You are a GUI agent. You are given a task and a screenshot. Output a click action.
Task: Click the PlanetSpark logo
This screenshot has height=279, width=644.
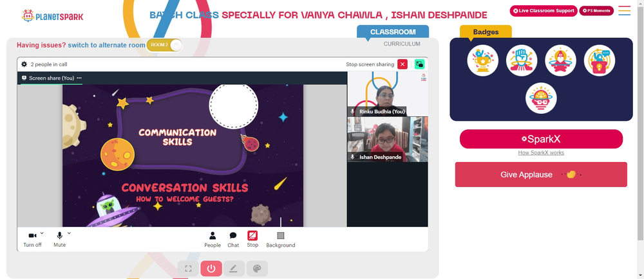click(53, 16)
